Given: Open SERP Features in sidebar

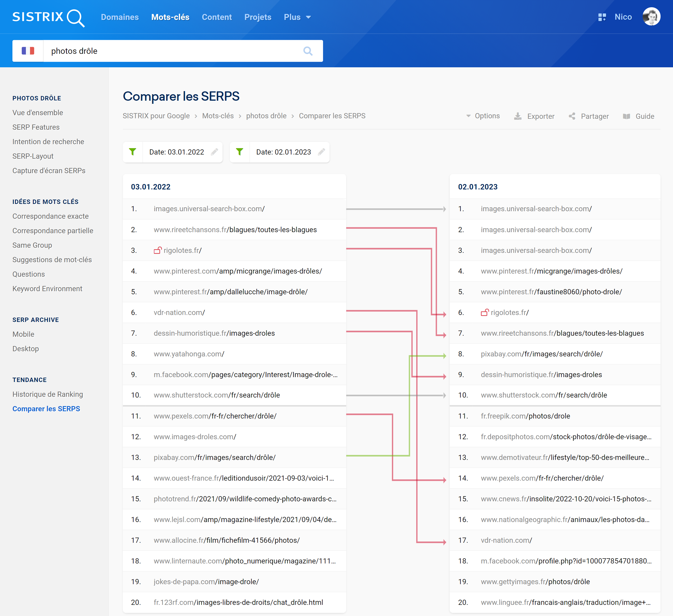Looking at the screenshot, I should click(36, 127).
